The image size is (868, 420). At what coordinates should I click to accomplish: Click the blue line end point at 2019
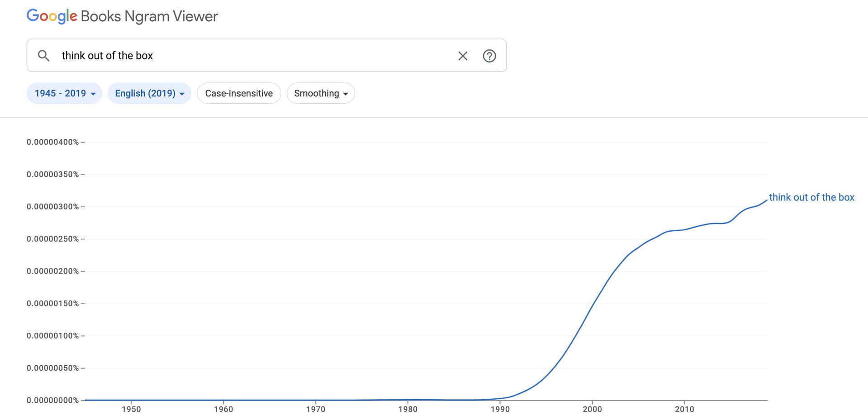point(767,200)
